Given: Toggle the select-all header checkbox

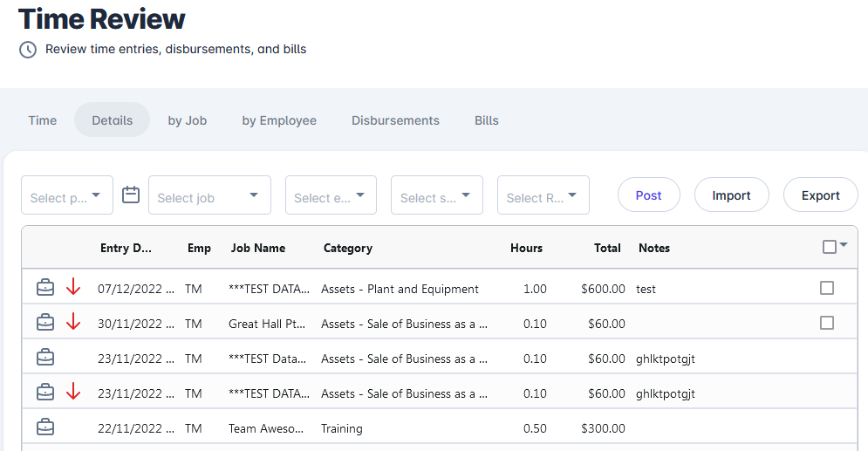Looking at the screenshot, I should point(830,247).
